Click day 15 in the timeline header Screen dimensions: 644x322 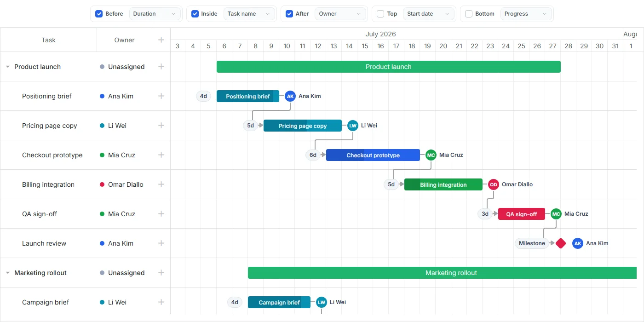tap(365, 46)
